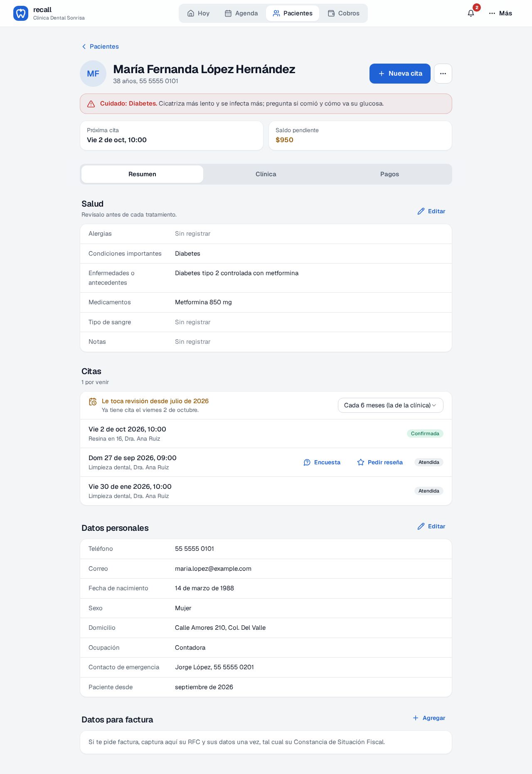Open the Cada 6 meses frequency dropdown
This screenshot has height=774, width=532.
pos(391,405)
